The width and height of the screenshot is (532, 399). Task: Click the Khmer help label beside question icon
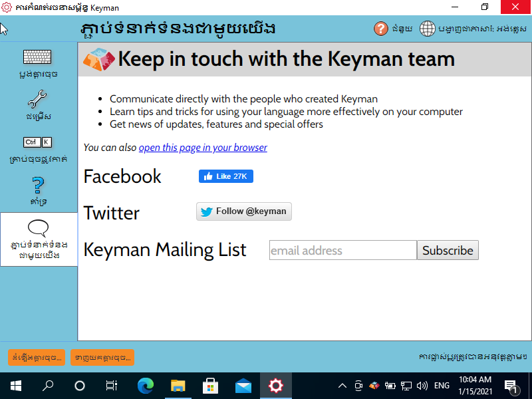pos(402,29)
